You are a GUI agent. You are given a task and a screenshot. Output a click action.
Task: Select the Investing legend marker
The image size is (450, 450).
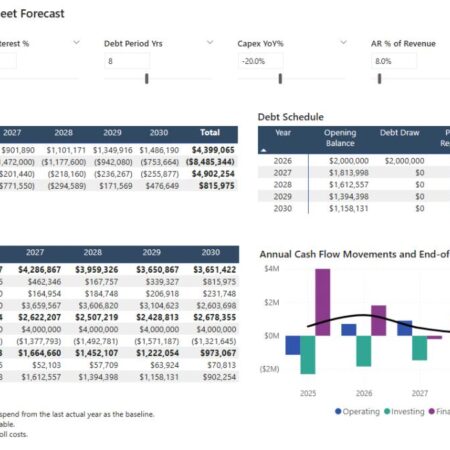pos(387,412)
